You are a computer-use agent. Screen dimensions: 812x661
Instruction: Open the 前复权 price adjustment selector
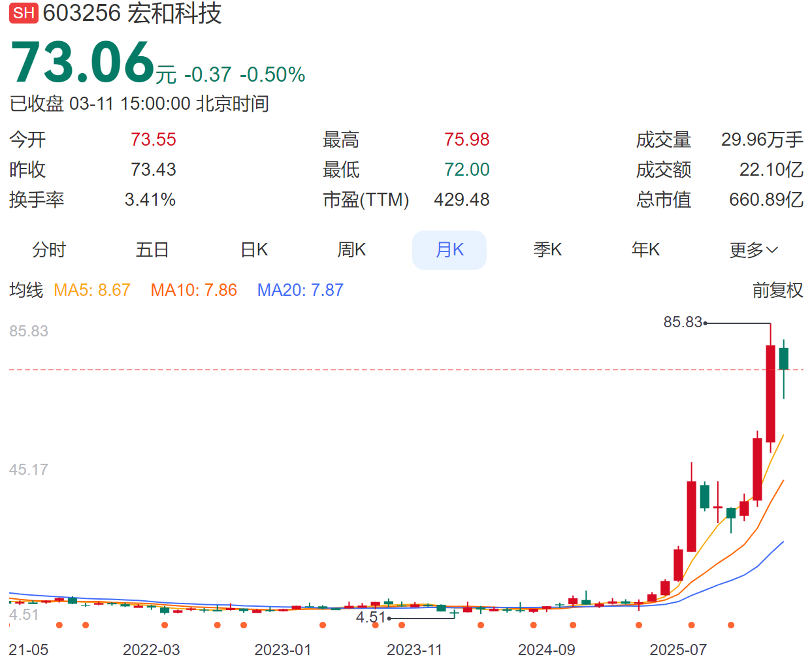[x=777, y=290]
